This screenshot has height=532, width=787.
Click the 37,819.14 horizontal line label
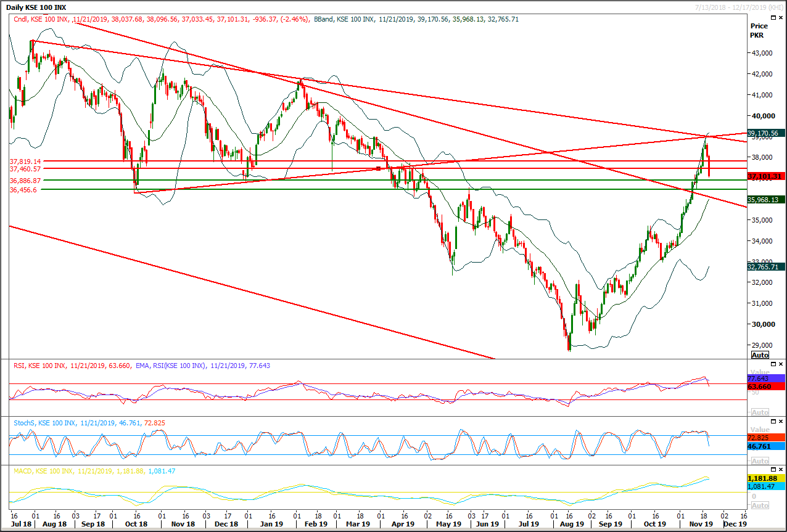25,161
